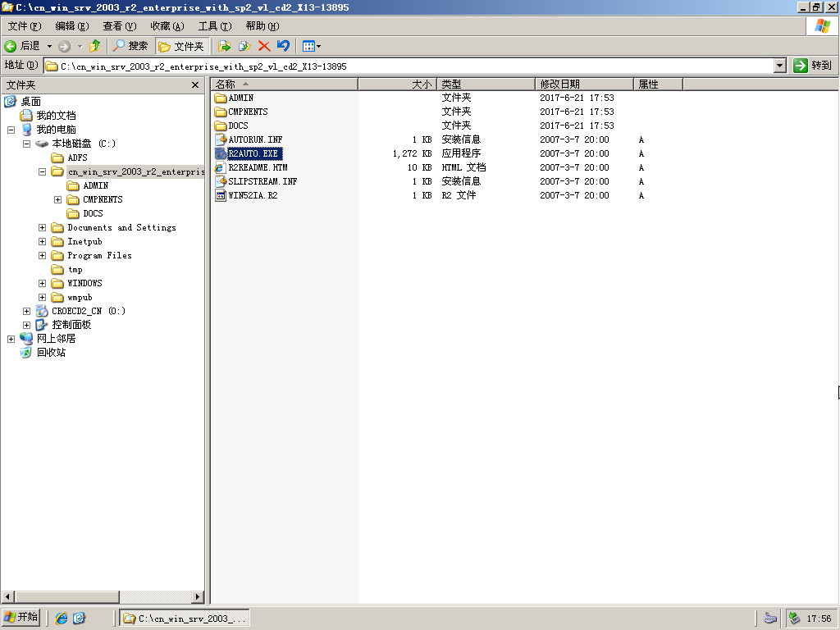Toggle the Folders (文件夹) pane button

coord(181,46)
